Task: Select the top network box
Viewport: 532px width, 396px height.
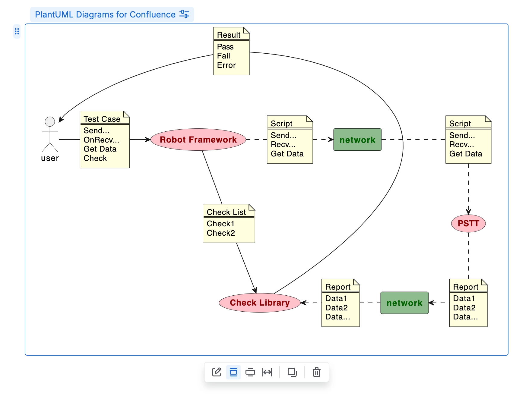Action: pyautogui.click(x=357, y=140)
